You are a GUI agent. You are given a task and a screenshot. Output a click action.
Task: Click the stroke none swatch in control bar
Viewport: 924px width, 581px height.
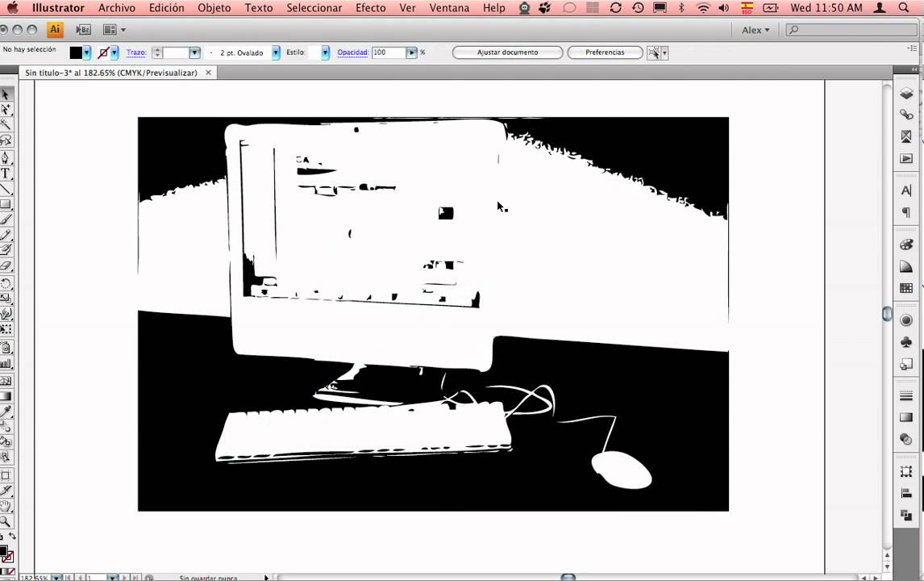click(103, 52)
